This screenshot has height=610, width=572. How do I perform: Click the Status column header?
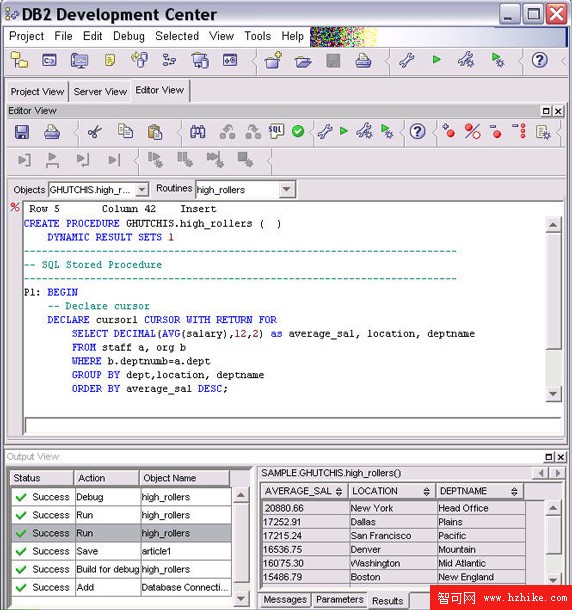coord(42,478)
